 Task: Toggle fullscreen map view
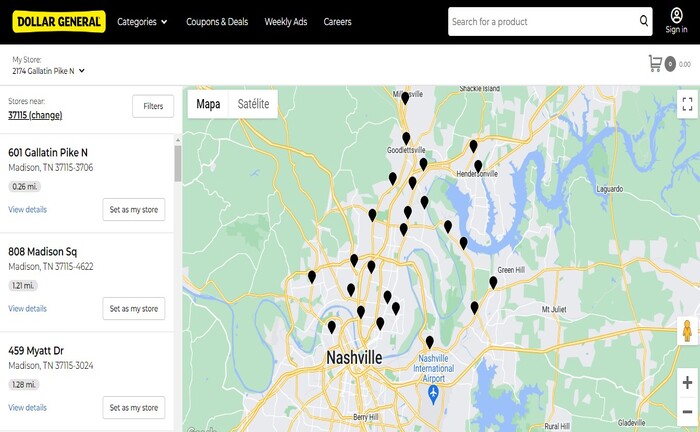[x=688, y=104]
